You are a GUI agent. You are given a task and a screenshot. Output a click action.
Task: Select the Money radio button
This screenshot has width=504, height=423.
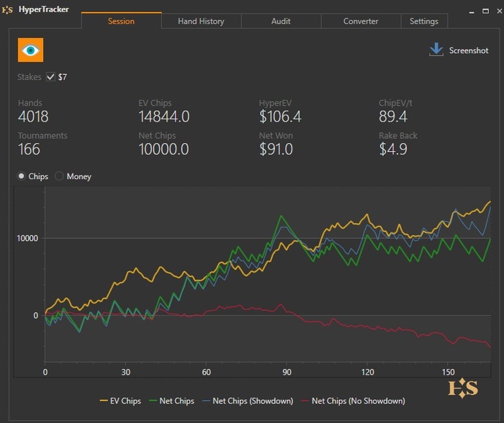coord(59,176)
